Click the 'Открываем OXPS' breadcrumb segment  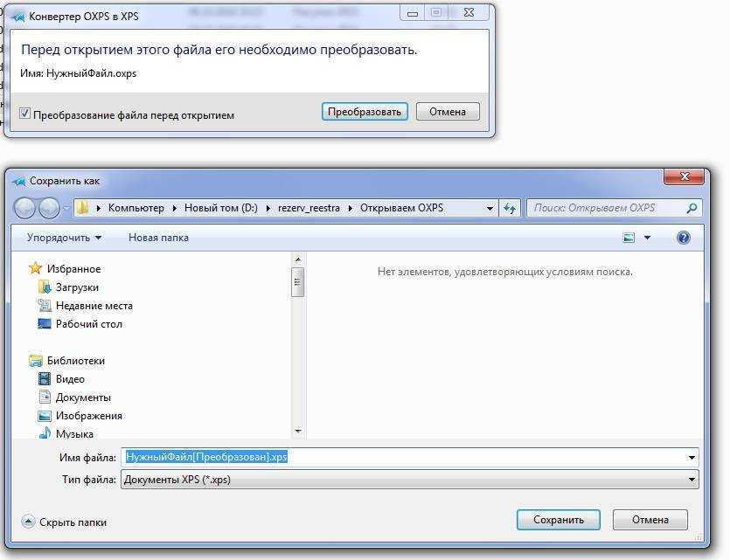(401, 208)
